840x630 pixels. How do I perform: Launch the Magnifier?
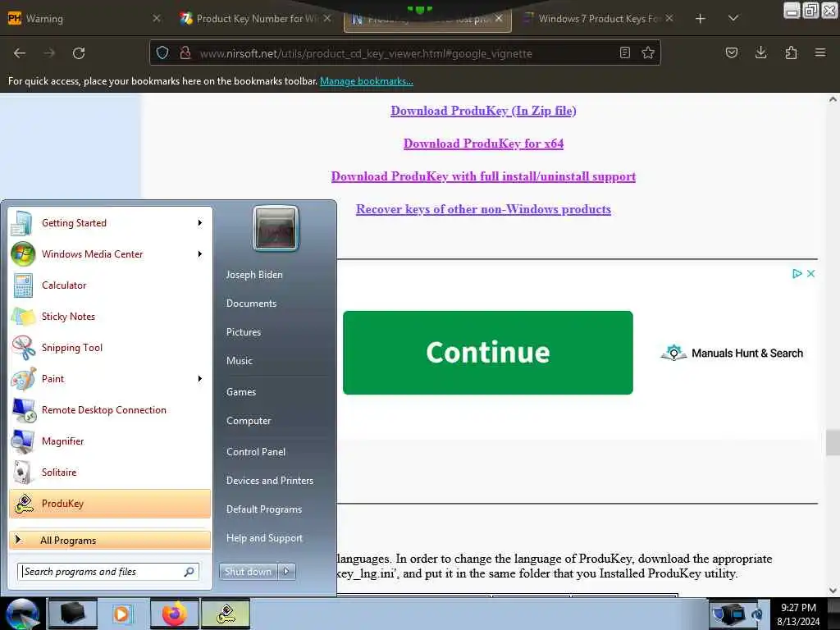110,441
